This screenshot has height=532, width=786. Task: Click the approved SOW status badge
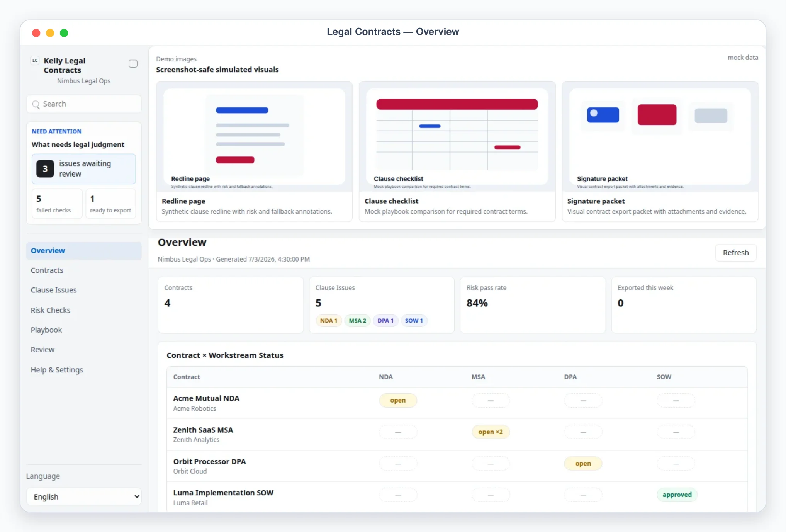click(x=677, y=495)
